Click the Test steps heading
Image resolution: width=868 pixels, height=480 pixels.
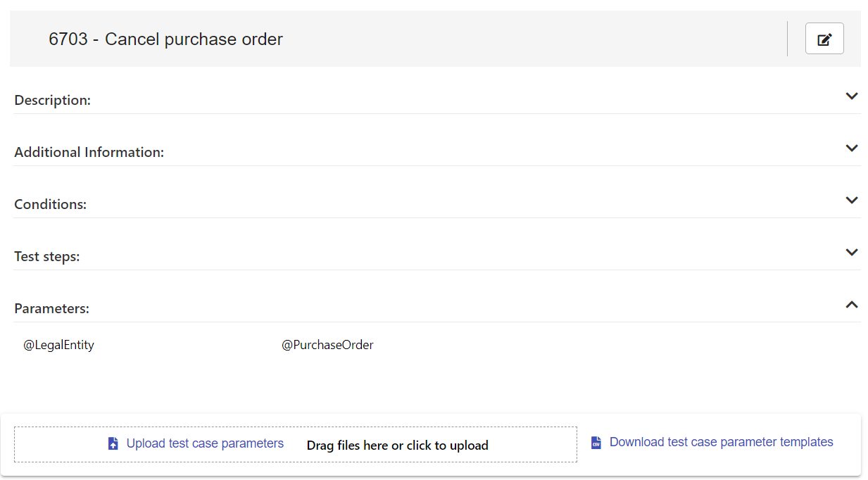[x=47, y=257]
